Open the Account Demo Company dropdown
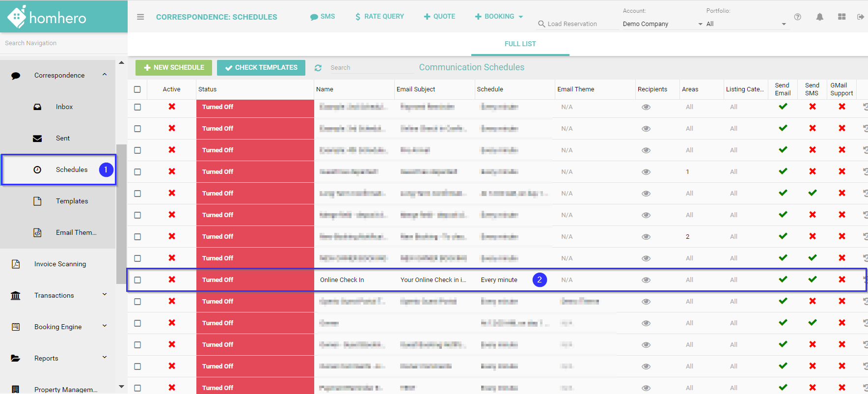The height and width of the screenshot is (394, 868). (662, 24)
